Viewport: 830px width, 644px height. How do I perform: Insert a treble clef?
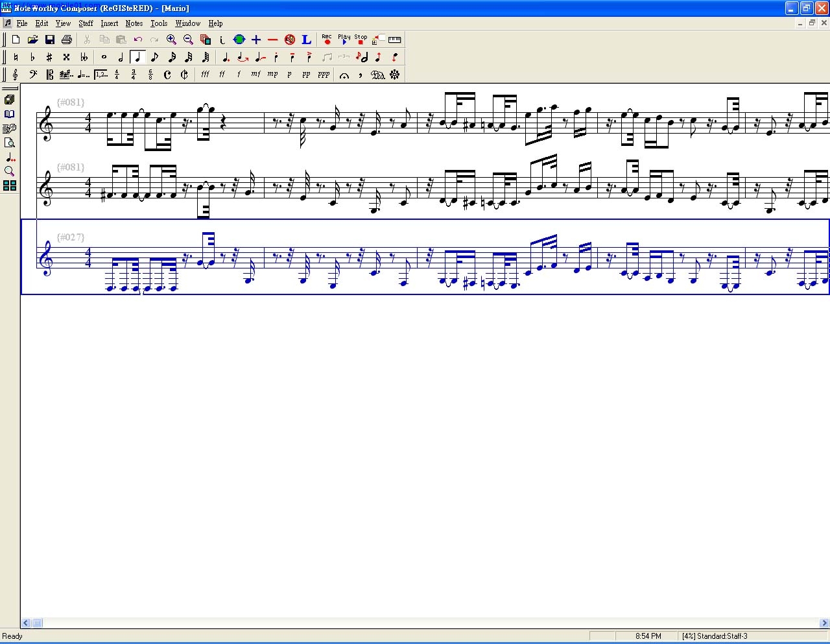[x=16, y=75]
